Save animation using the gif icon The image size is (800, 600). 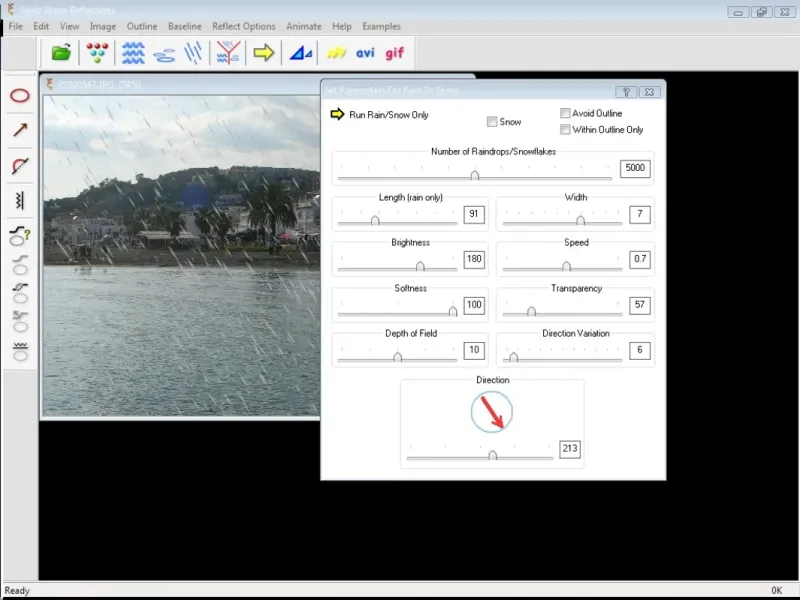pyautogui.click(x=395, y=53)
